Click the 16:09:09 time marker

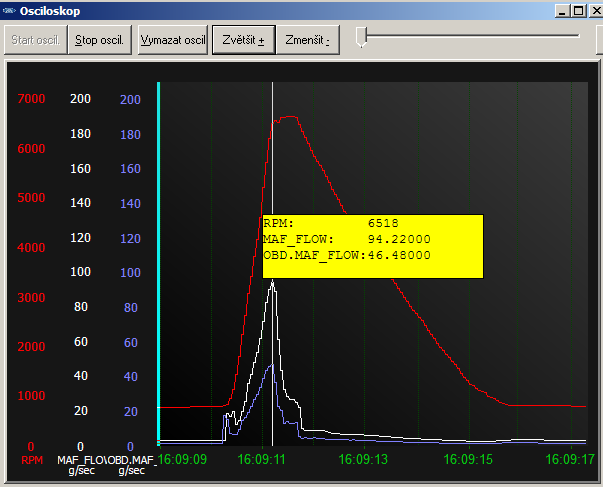tap(183, 460)
